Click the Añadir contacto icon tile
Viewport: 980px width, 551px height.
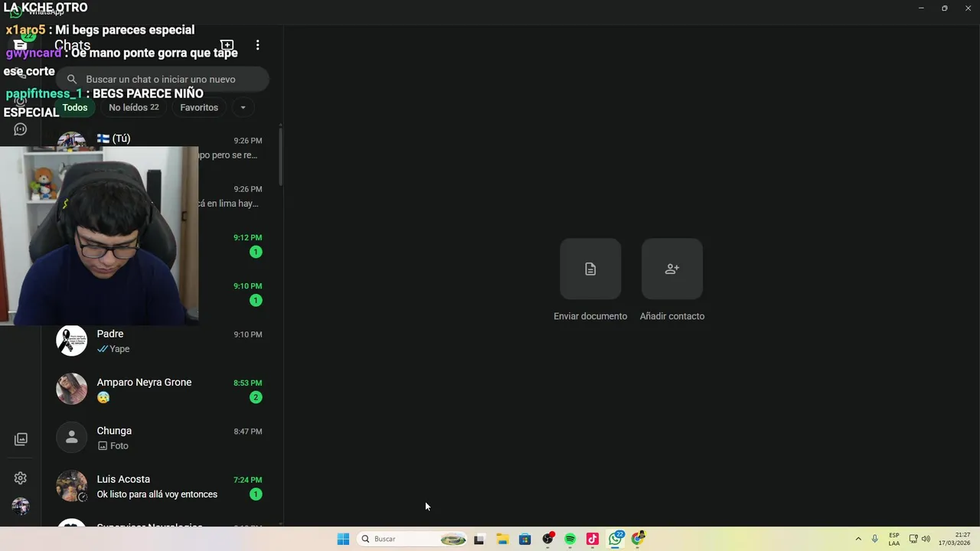click(672, 269)
